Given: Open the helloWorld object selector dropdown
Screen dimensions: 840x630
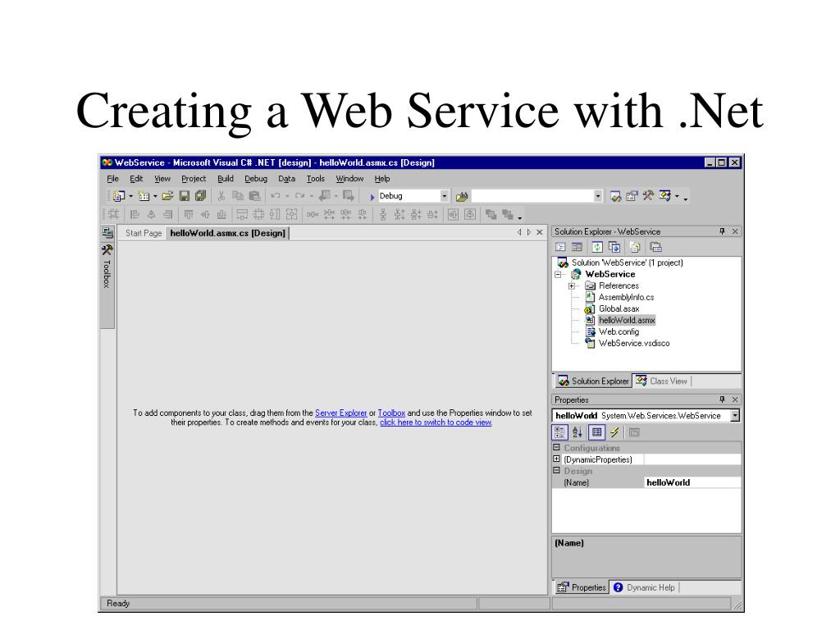Looking at the screenshot, I should [735, 416].
